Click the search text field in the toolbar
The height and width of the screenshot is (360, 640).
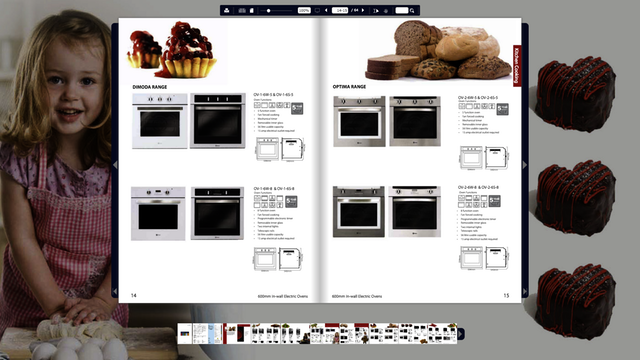(402, 10)
